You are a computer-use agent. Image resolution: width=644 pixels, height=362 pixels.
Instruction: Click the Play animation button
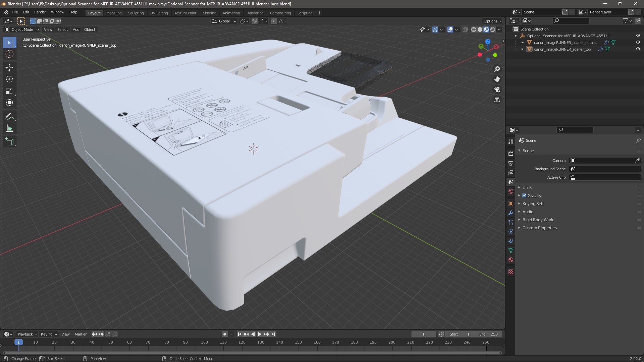pyautogui.click(x=259, y=334)
